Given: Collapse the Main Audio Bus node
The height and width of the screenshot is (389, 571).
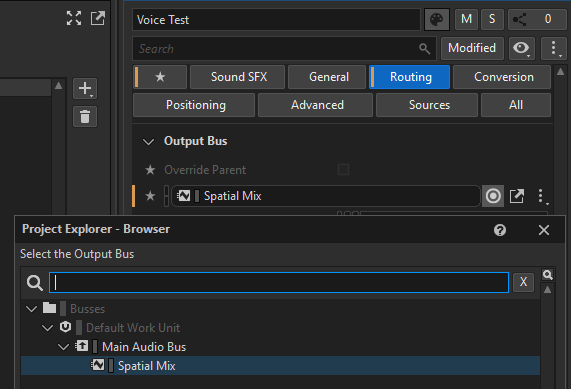Looking at the screenshot, I should pos(63,347).
